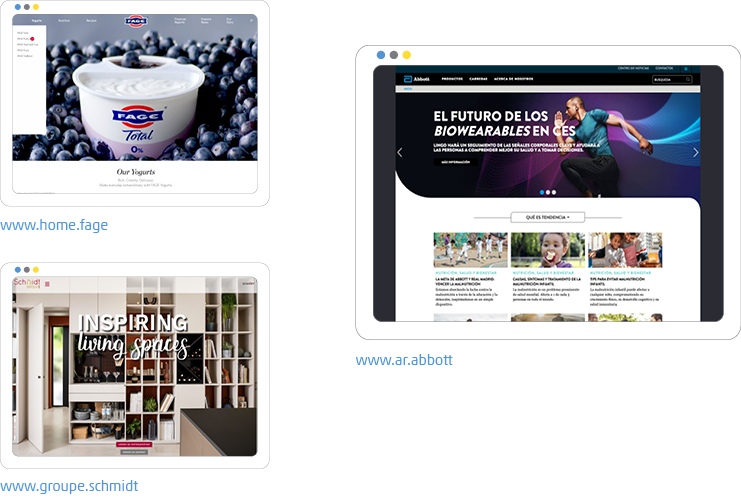
Task: Expand the 'Qué es tendencia' dropdown
Action: pos(541,217)
